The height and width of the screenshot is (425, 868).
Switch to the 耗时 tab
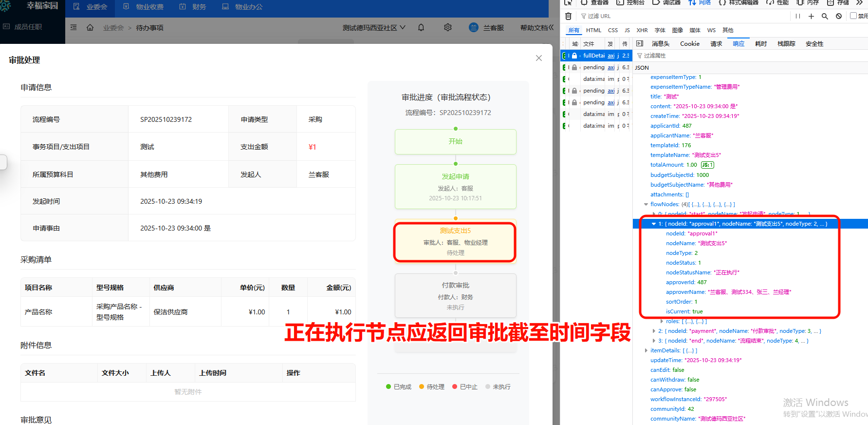(x=761, y=44)
